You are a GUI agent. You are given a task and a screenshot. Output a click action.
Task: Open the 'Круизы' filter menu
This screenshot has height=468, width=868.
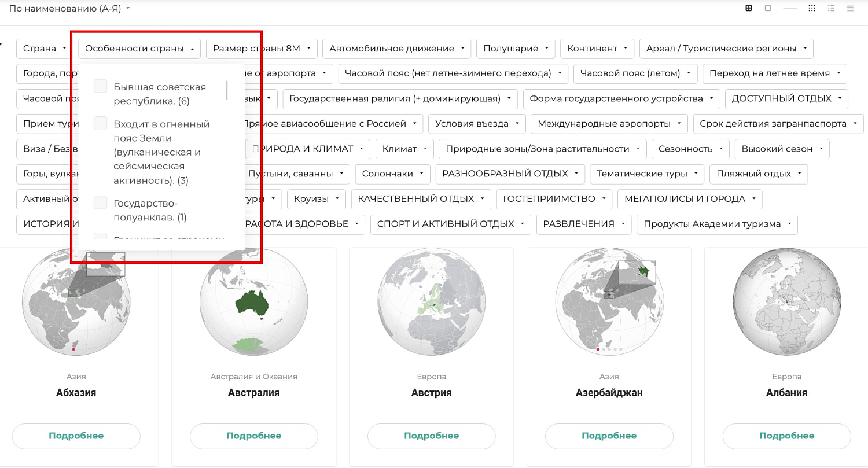(316, 199)
